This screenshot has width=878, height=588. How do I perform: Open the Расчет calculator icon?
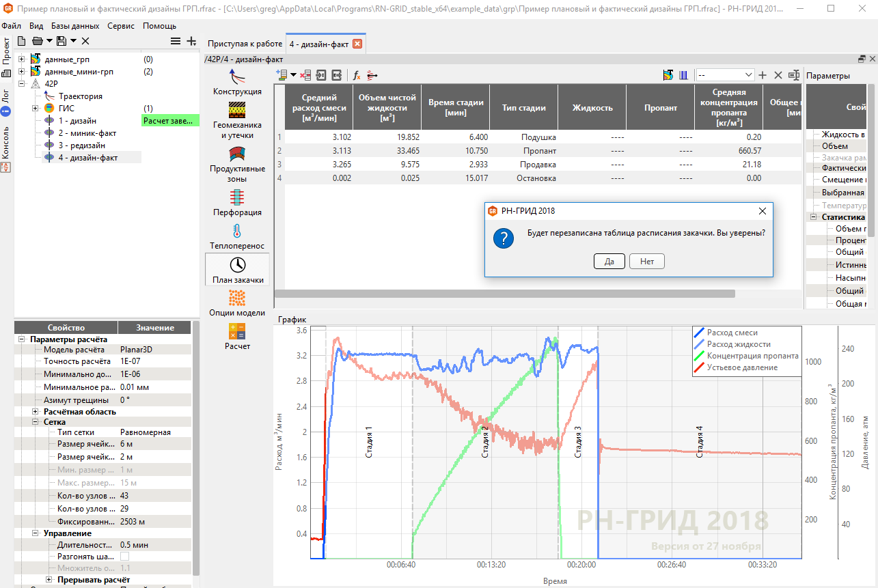click(x=237, y=331)
